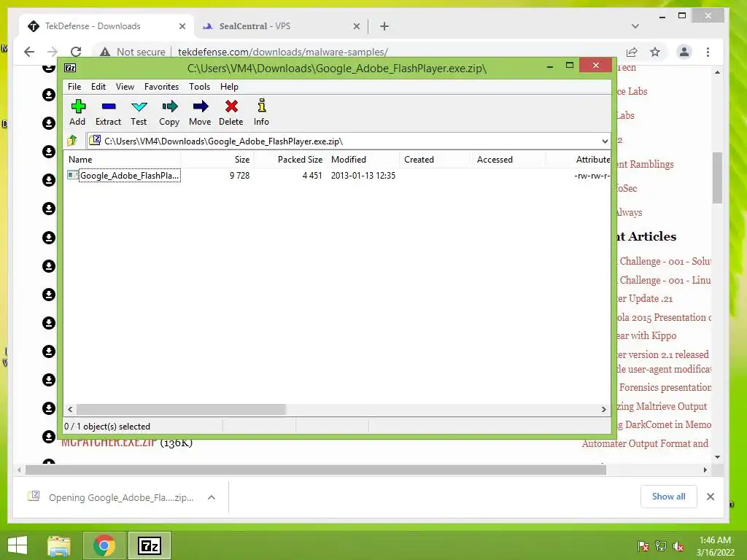Click Show all downloads button

tap(668, 496)
